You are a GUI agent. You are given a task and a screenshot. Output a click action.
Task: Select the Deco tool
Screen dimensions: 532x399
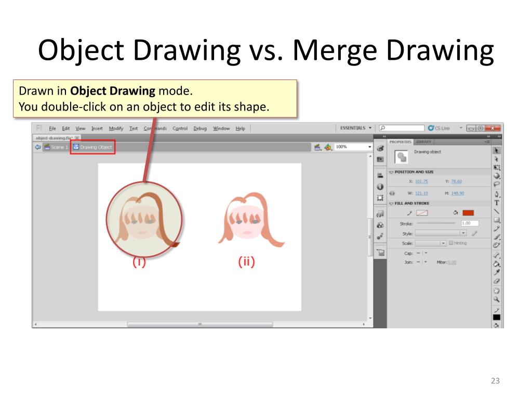(x=496, y=245)
